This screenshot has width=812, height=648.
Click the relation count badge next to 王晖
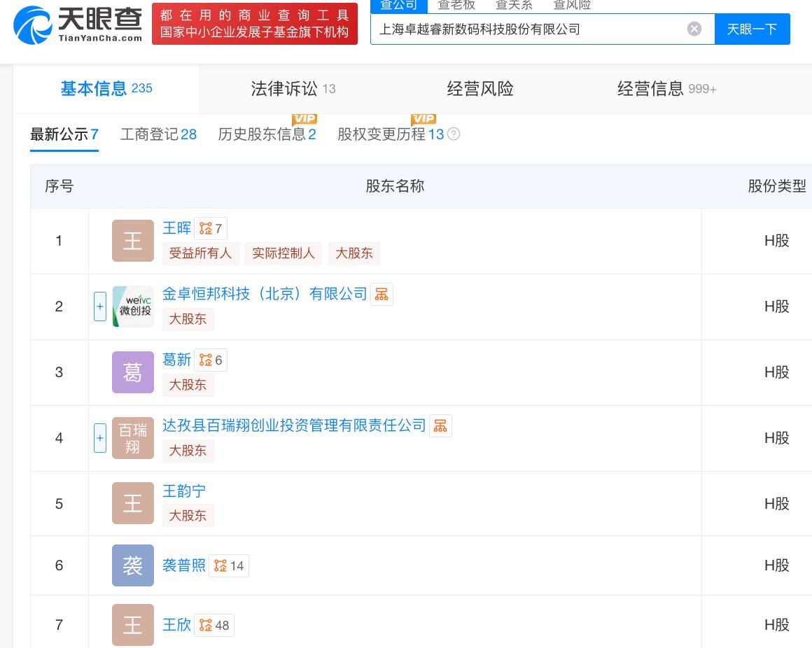pyautogui.click(x=211, y=229)
